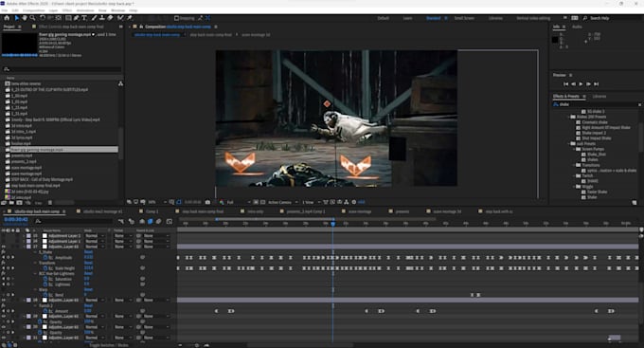This screenshot has width=644, height=348.
Task: Toggle visibility eye of layer 18
Action: pos(4,301)
